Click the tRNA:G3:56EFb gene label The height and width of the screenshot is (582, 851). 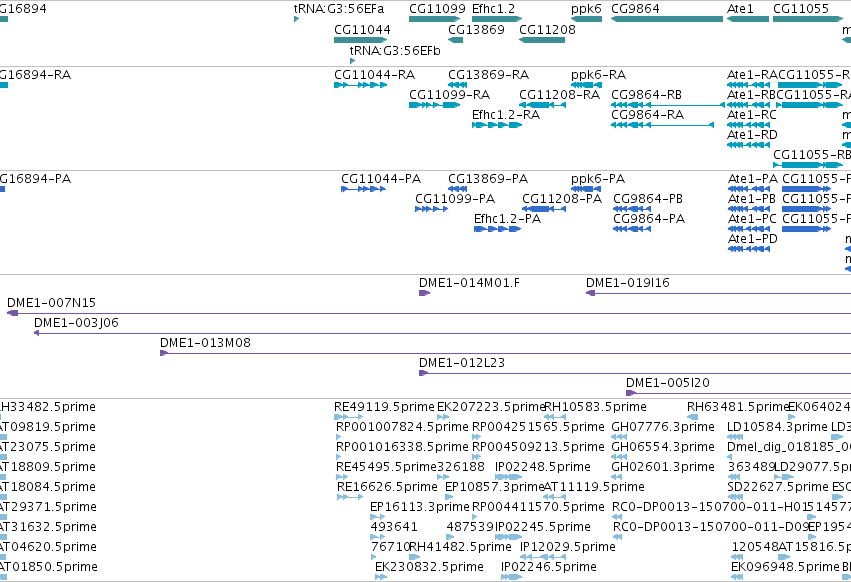395,50
